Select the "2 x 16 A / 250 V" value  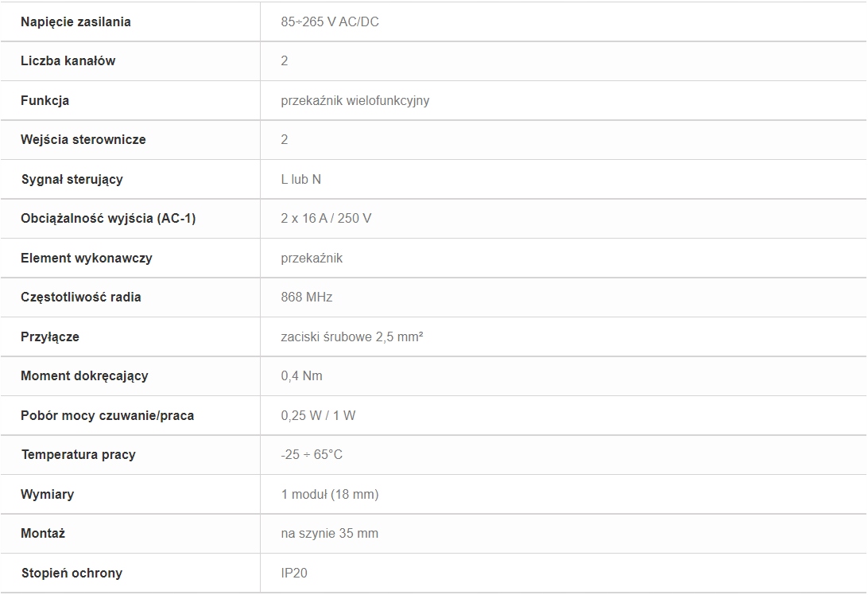[326, 218]
